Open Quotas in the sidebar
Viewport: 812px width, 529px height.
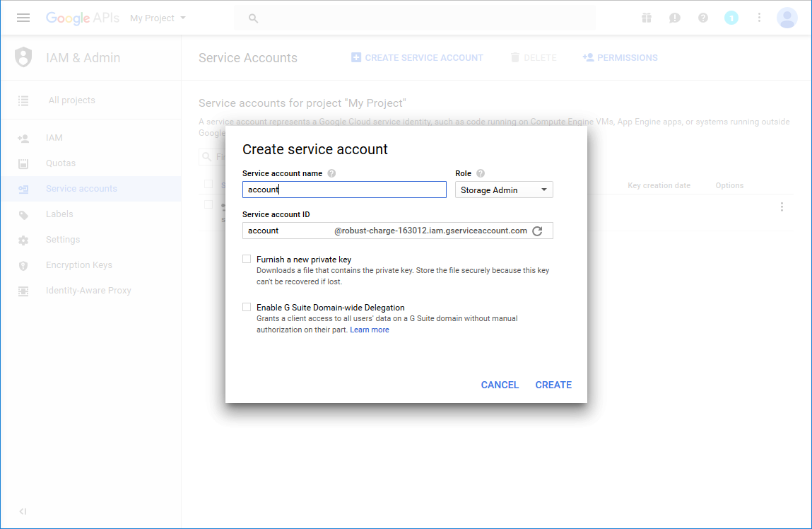pyautogui.click(x=61, y=163)
